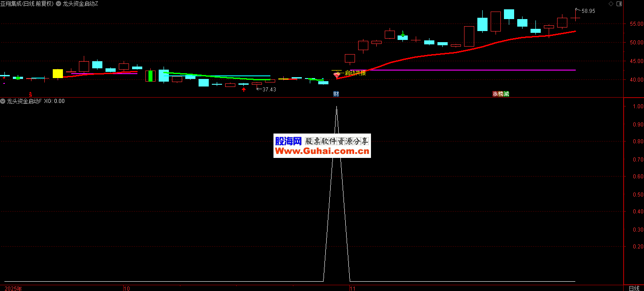644x291 pixels.
Task: Click the green 减 event marker
Action: pos(507,94)
